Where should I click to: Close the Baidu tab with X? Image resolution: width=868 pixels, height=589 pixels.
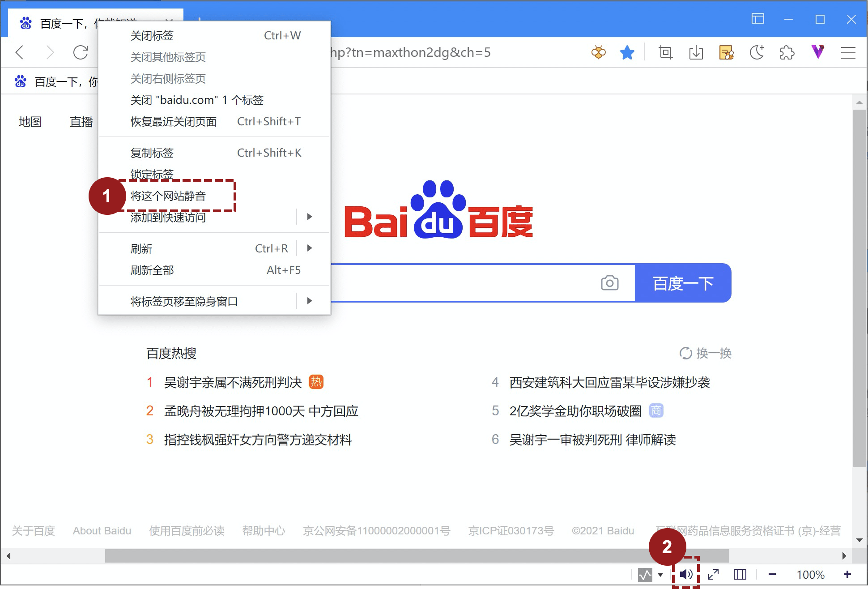pyautogui.click(x=169, y=21)
